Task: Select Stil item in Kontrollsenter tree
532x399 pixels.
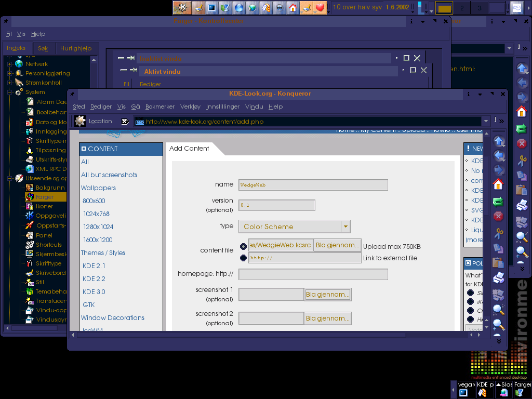Action: coord(39,282)
